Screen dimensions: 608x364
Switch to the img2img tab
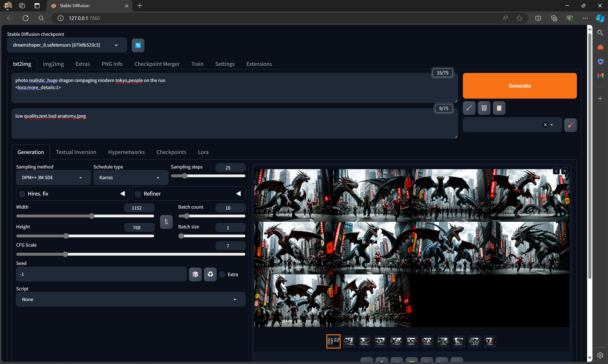click(53, 64)
